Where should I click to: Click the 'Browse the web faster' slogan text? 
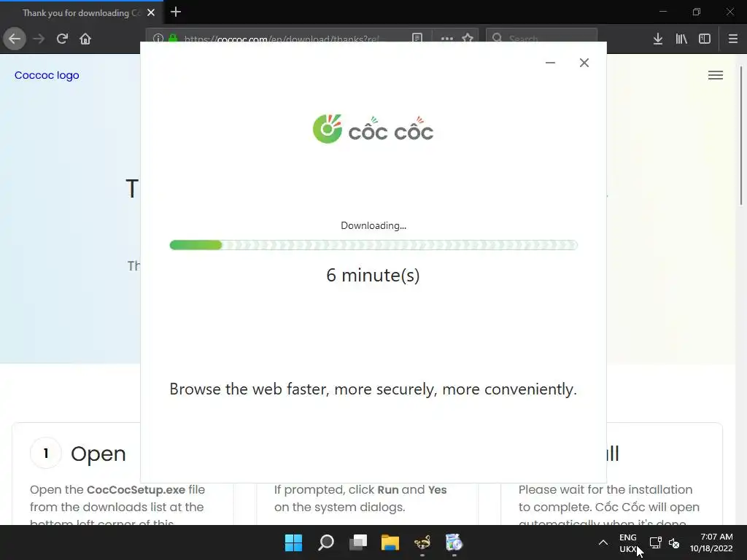point(373,389)
